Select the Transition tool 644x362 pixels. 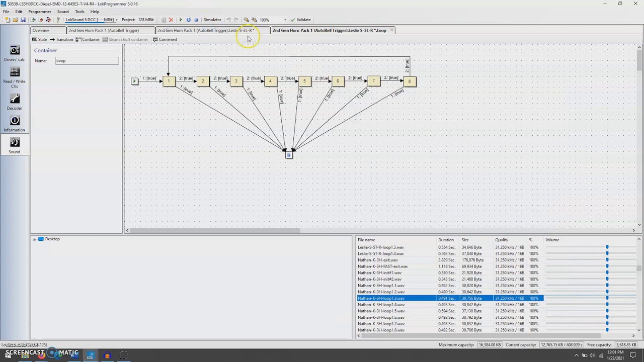click(61, 39)
